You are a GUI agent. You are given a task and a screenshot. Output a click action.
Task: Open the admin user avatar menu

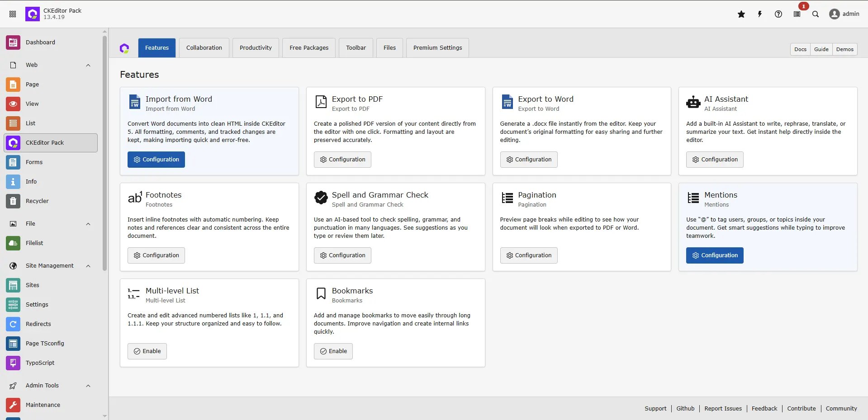(844, 14)
